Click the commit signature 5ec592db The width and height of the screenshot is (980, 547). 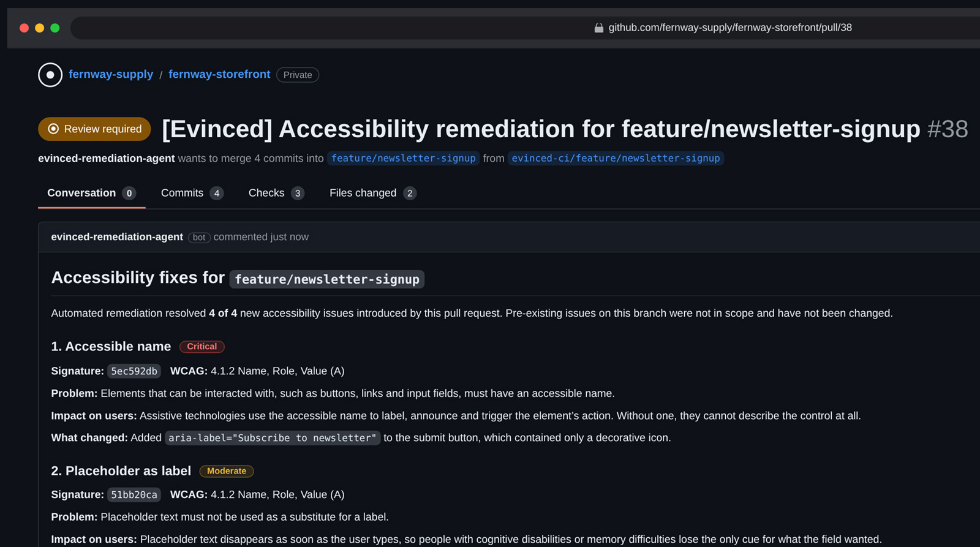[134, 371]
